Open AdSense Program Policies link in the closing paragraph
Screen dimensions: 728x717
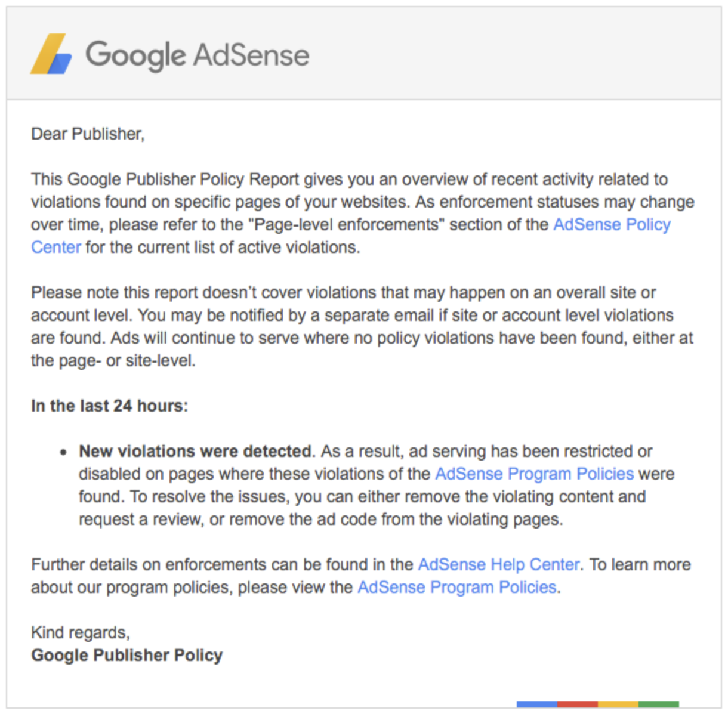[x=456, y=587]
